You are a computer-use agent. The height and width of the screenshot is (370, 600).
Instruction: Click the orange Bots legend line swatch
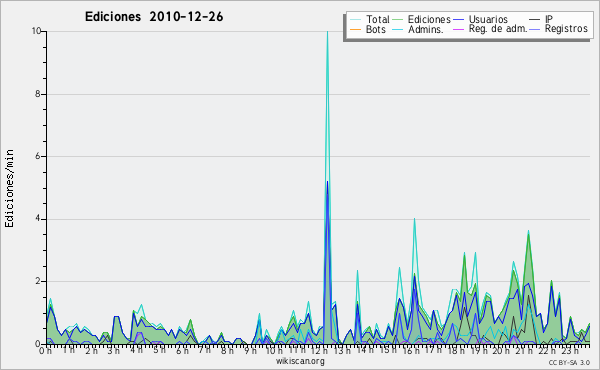355,29
